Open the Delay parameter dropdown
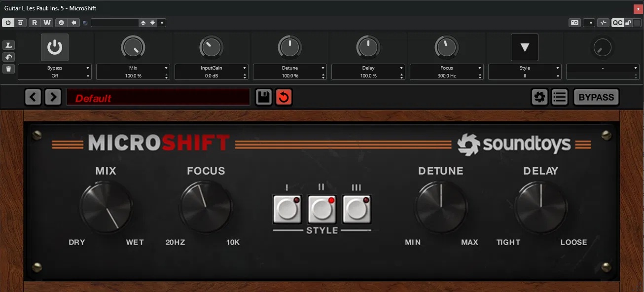Image resolution: width=644 pixels, height=292 pixels. 368,68
